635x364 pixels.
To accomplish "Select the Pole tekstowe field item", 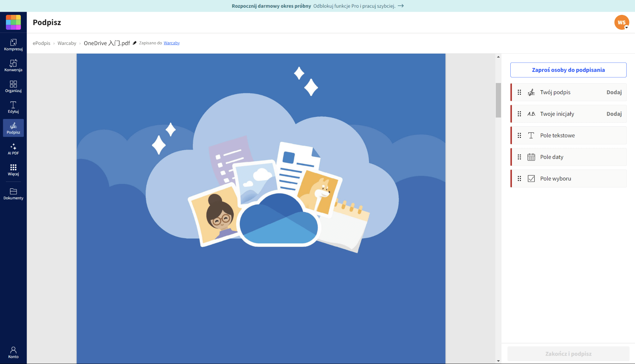I will [568, 135].
